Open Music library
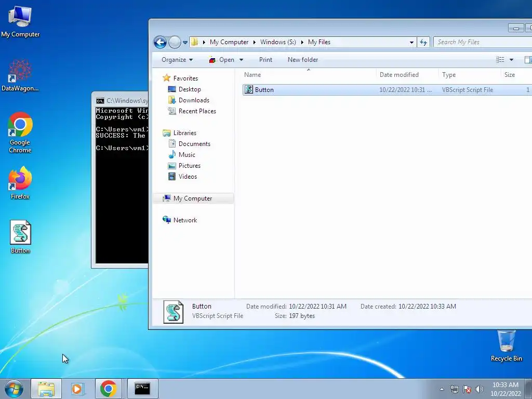 pyautogui.click(x=182, y=155)
